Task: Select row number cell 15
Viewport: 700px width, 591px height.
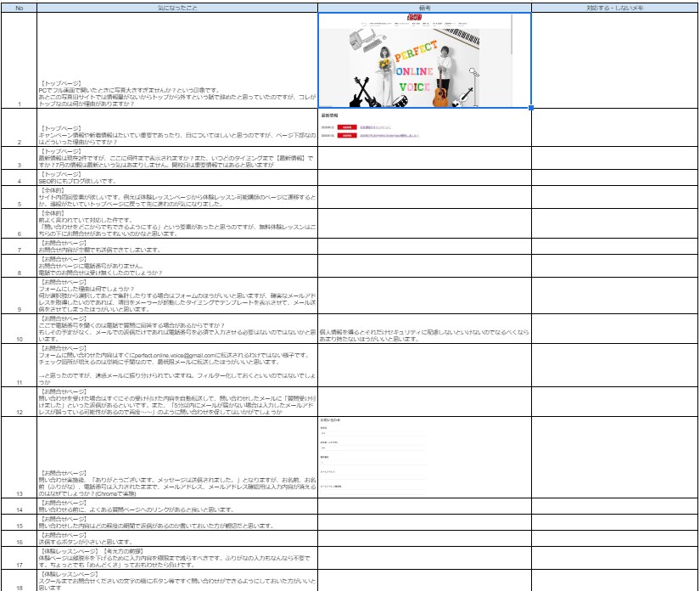Action: 20,522
